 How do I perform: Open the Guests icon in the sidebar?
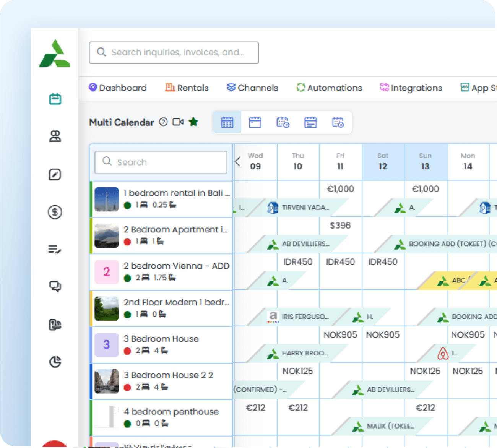click(55, 136)
